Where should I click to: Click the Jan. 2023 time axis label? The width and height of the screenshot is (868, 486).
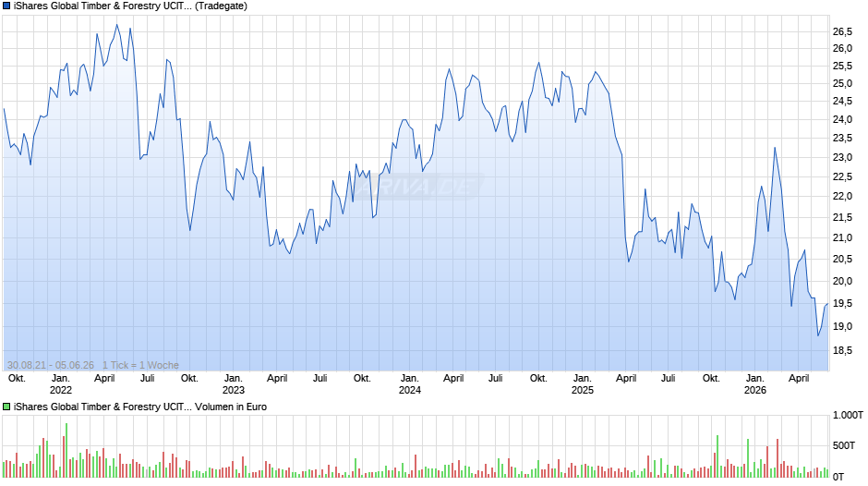click(233, 384)
